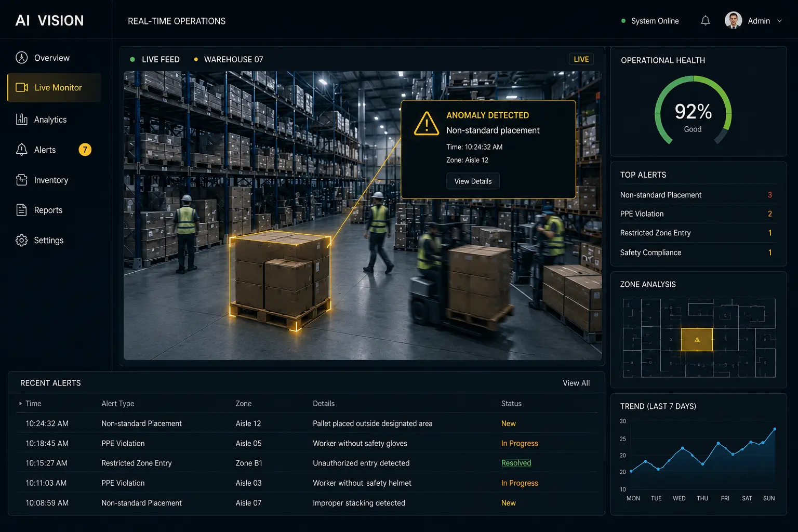The width and height of the screenshot is (798, 532).
Task: Click the Resolved status link
Action: click(516, 463)
